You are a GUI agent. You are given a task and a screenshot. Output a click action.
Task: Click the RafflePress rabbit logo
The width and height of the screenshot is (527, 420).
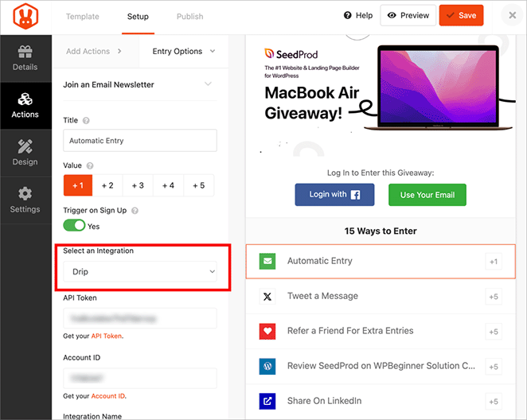25,17
